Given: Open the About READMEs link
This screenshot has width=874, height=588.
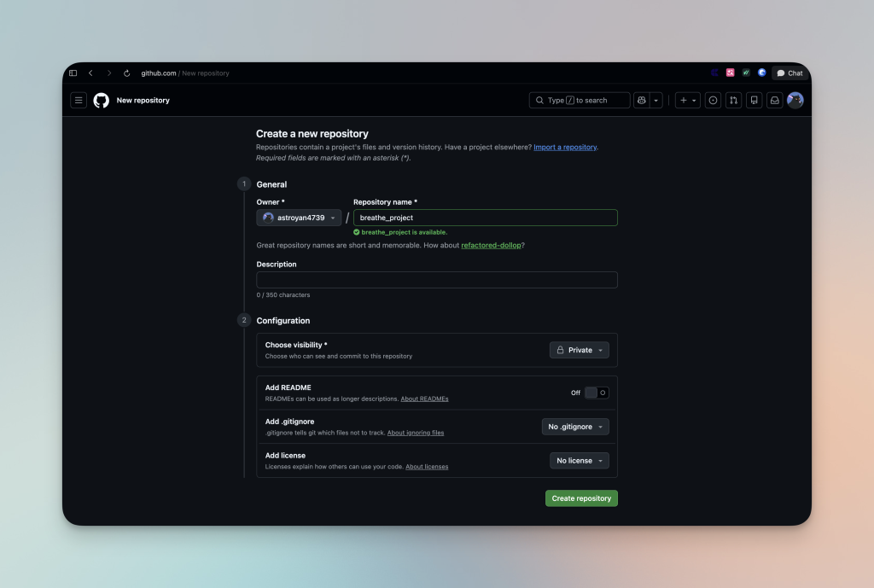Looking at the screenshot, I should pos(424,399).
